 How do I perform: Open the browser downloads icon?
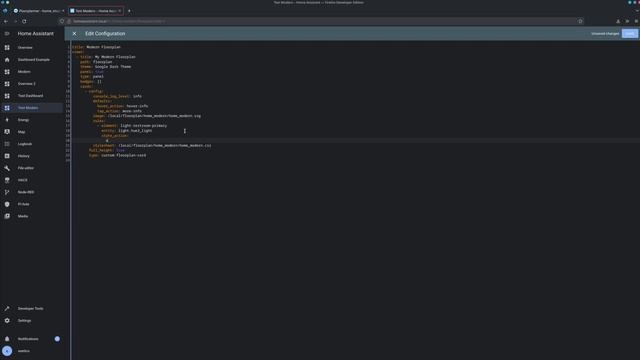point(618,21)
